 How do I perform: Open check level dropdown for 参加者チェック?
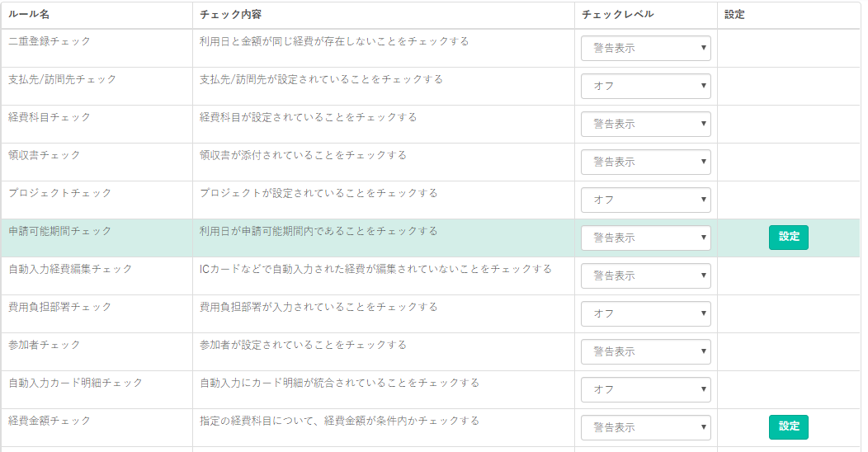coord(645,352)
